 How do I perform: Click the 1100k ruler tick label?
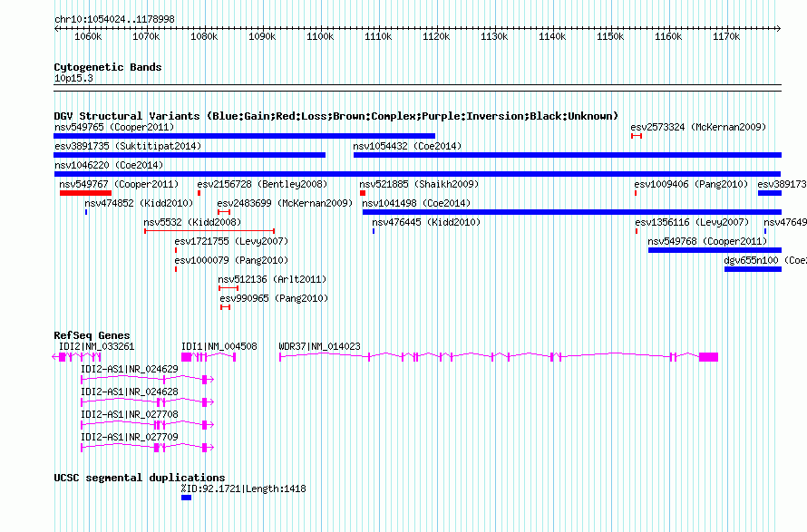(321, 36)
